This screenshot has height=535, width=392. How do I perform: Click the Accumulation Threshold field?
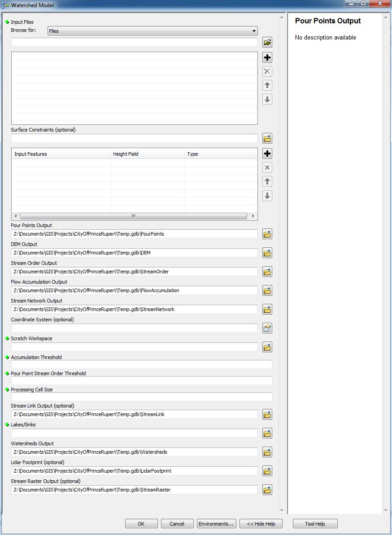142,364
